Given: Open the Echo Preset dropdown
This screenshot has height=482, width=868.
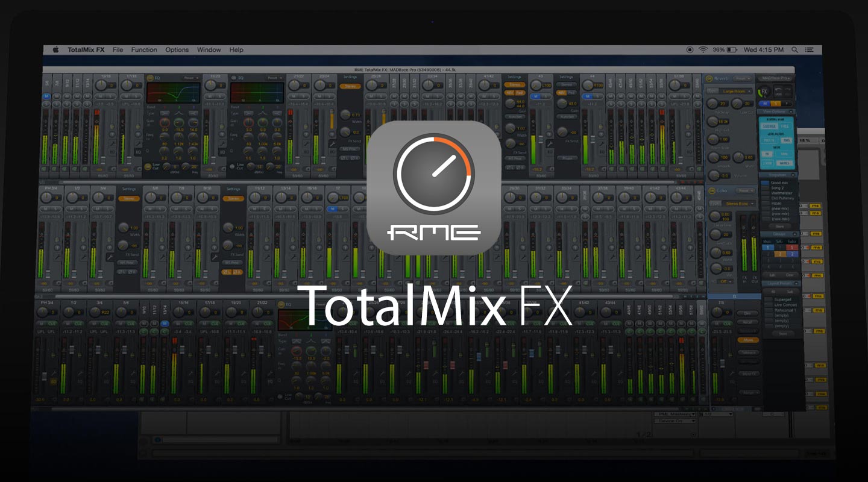Looking at the screenshot, I should (x=745, y=190).
